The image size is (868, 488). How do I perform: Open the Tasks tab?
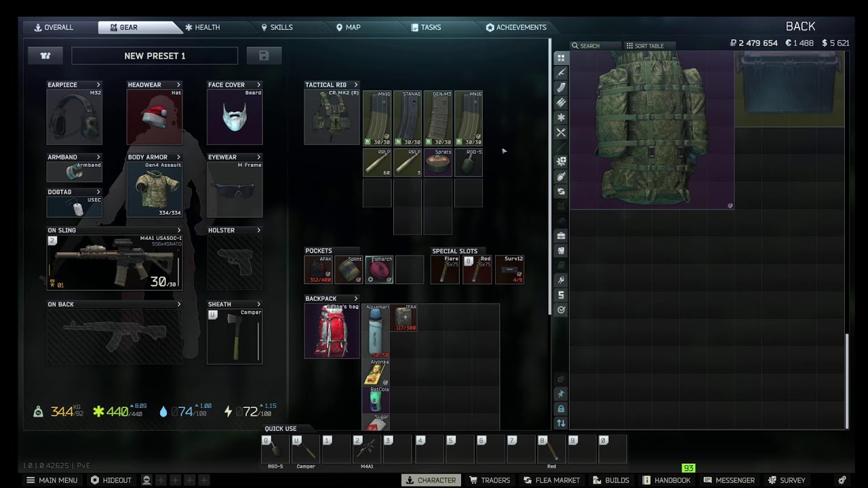point(426,27)
